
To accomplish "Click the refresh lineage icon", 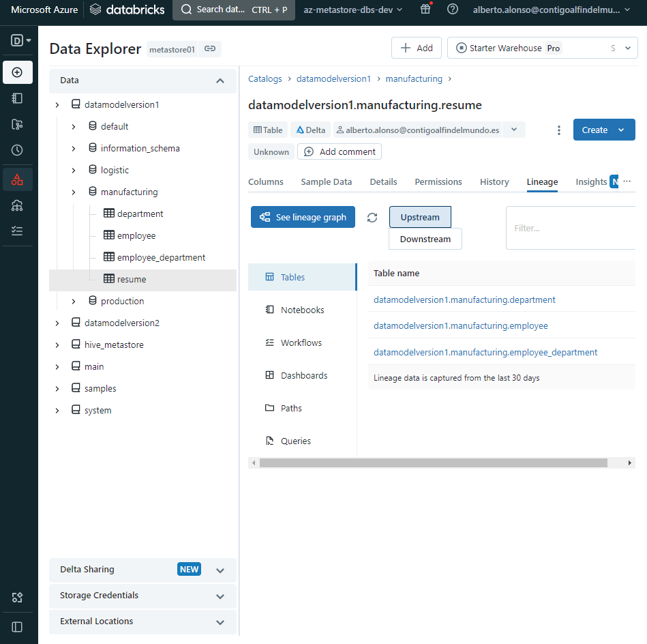I will 372,218.
